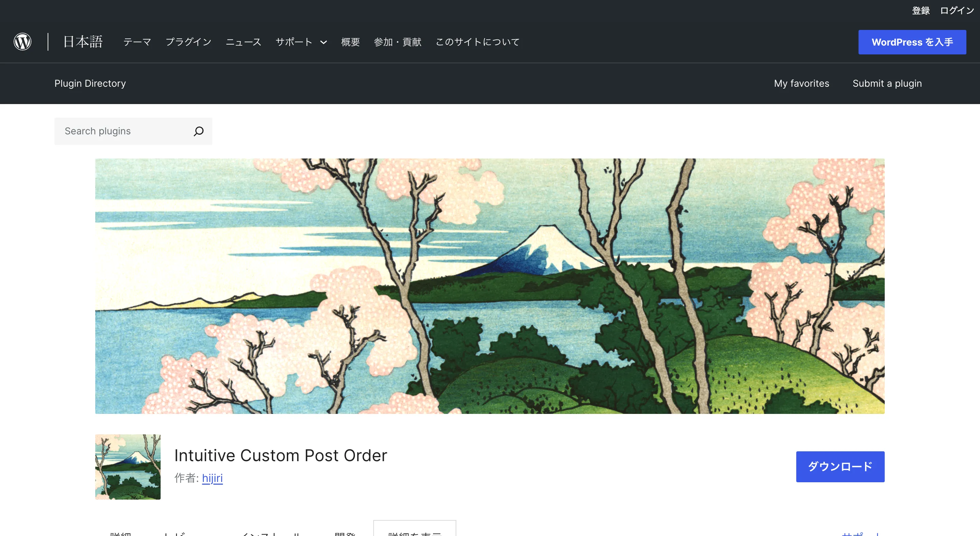Open the Plugin Directory link
Screen dimensions: 980x536
pos(90,83)
